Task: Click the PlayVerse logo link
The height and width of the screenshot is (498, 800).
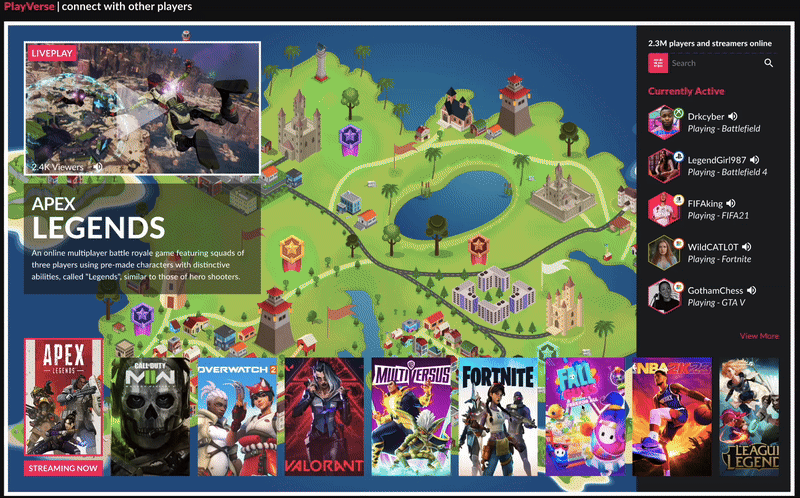Action: coord(28,8)
